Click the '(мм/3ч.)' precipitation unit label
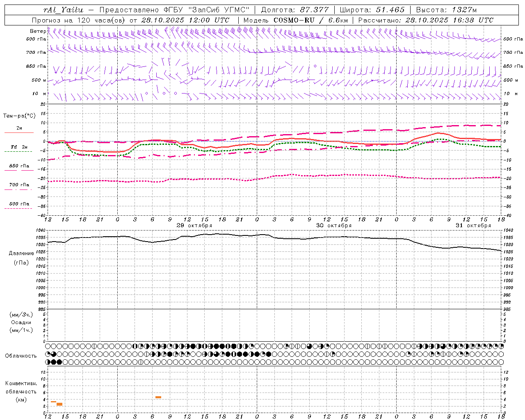 [x=21, y=315]
